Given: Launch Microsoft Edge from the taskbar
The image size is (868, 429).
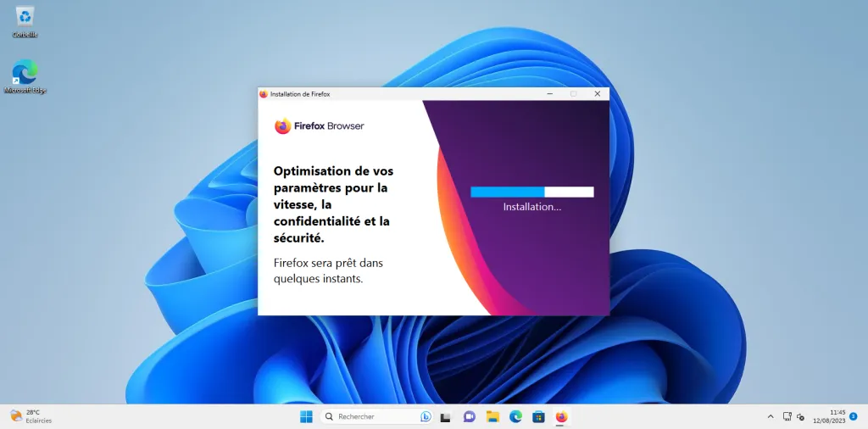Looking at the screenshot, I should point(516,417).
